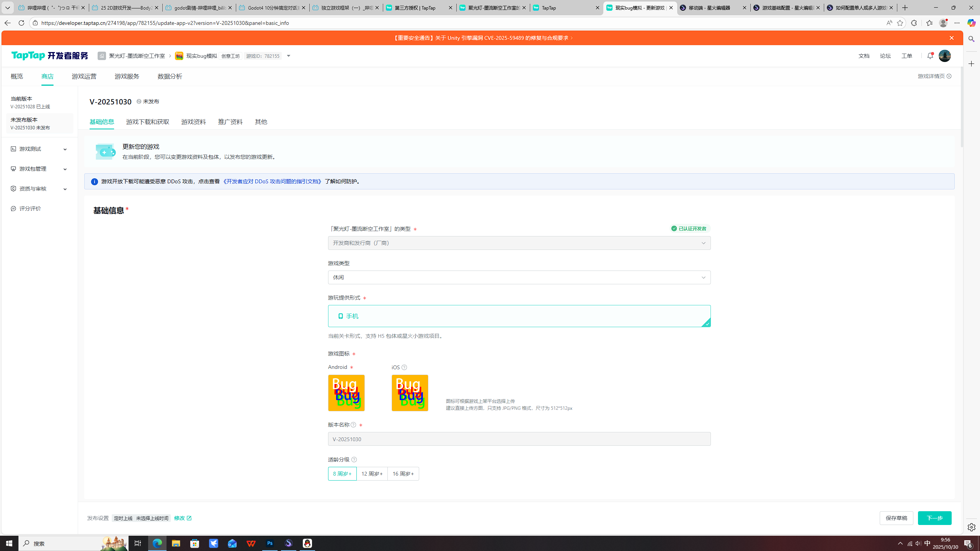The image size is (980, 551).
Task: Open the game switcher dropdown arrow
Action: coord(289,56)
